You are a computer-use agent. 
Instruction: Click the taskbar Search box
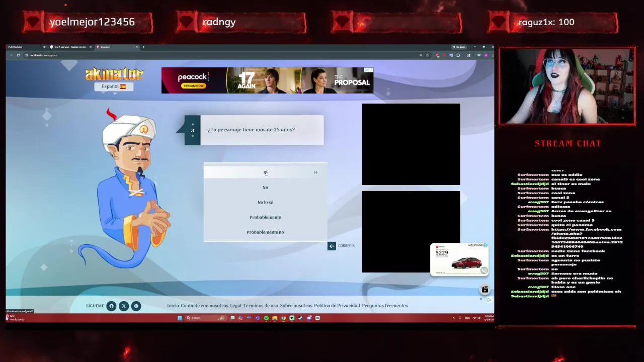(206, 318)
